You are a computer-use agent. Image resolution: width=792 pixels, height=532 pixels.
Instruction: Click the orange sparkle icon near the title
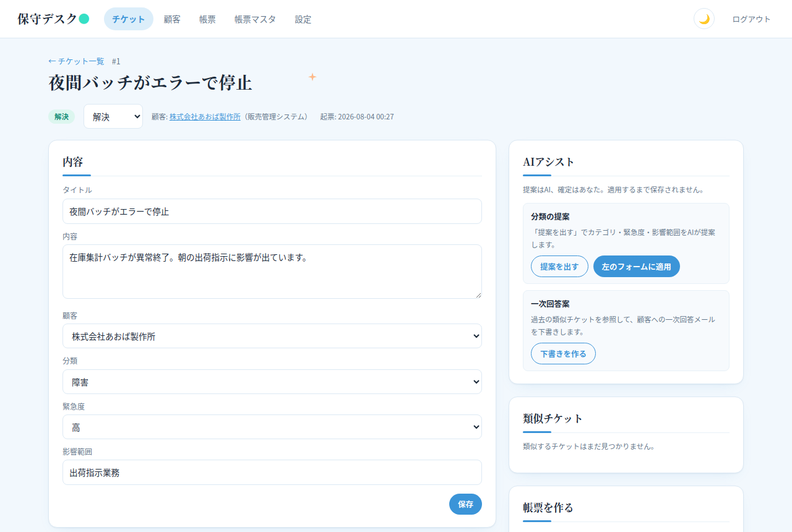tap(312, 77)
